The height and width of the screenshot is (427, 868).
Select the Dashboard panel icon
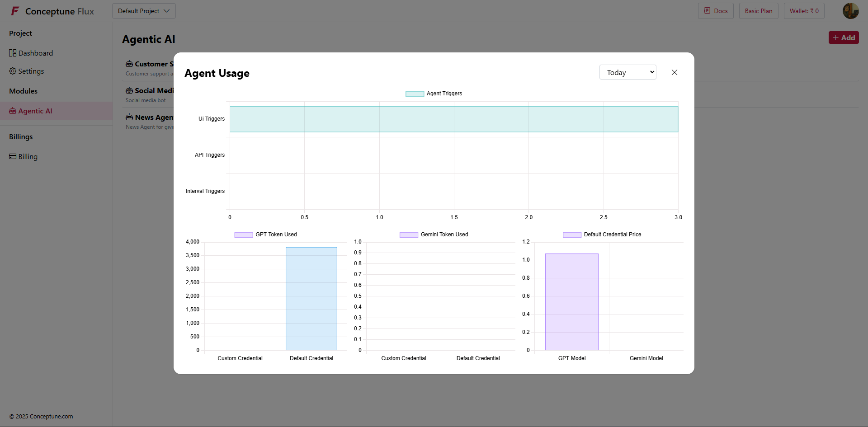(x=12, y=53)
